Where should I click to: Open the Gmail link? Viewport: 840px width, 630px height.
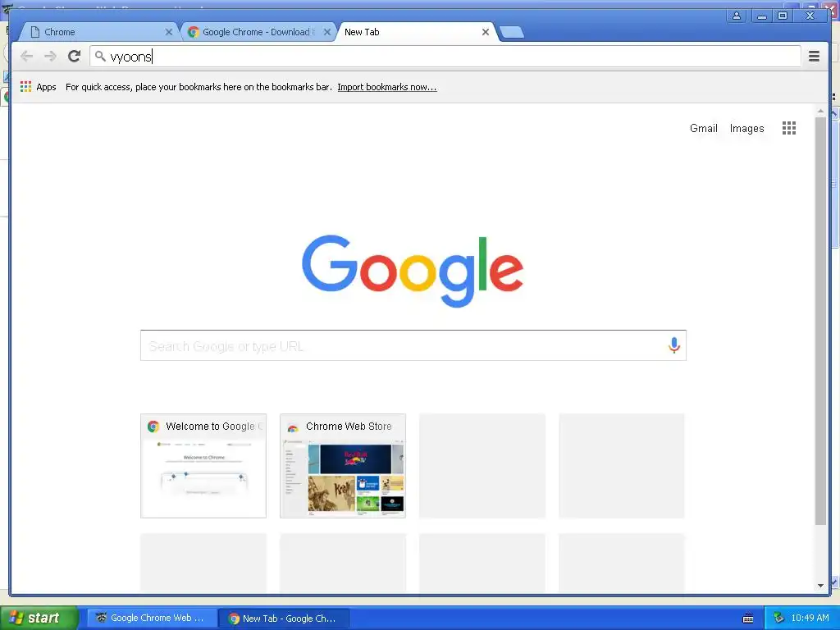pyautogui.click(x=703, y=128)
